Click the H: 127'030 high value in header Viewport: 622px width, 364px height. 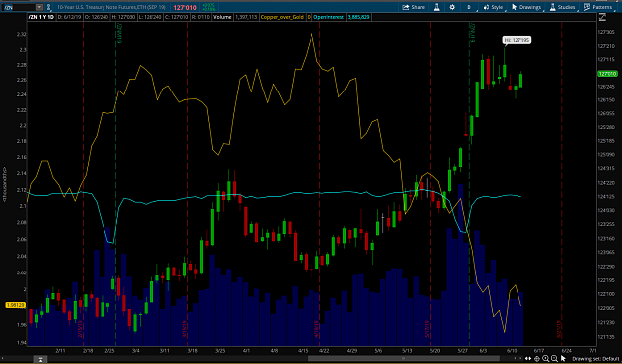(x=123, y=17)
